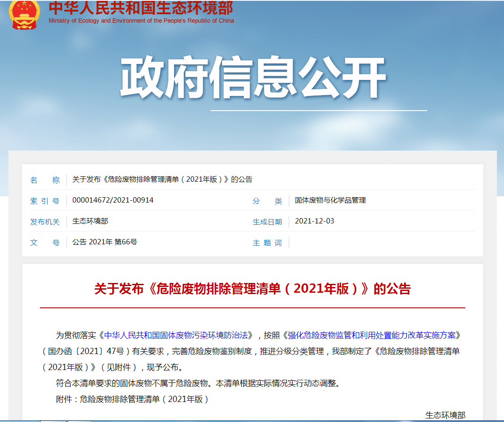Click the 政府信息公开 banner heading
This screenshot has height=422, width=504.
click(253, 79)
